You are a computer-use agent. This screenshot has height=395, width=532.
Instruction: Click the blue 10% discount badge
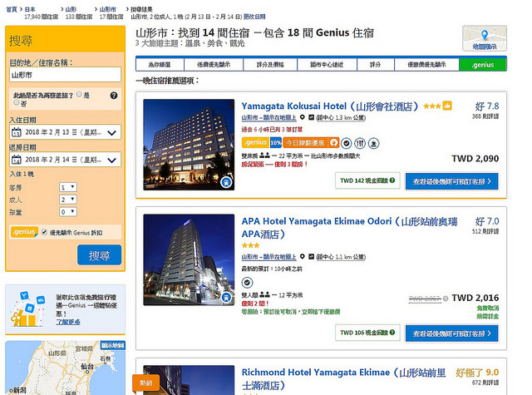pyautogui.click(x=276, y=142)
